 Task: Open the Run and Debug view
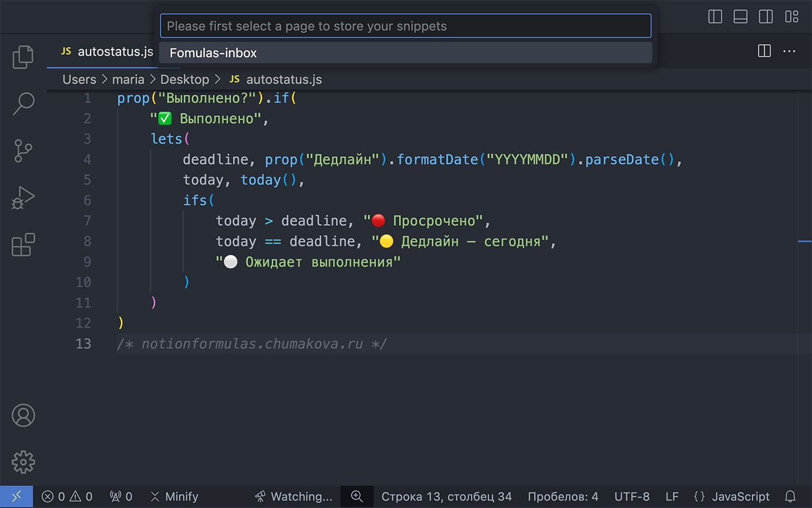click(x=23, y=198)
